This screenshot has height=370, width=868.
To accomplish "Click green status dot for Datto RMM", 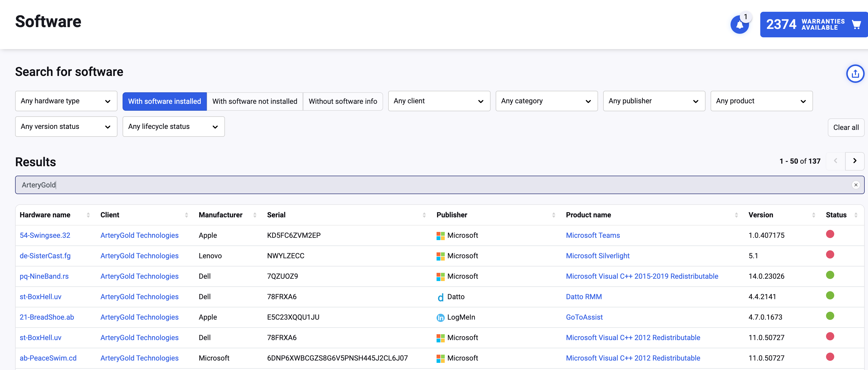I will coord(830,296).
